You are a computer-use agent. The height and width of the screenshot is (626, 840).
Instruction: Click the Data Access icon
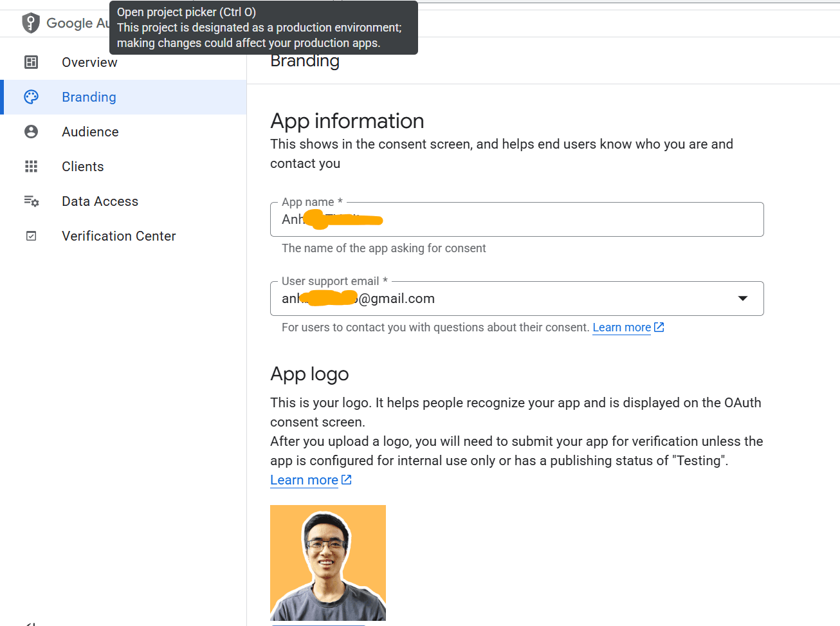point(31,201)
